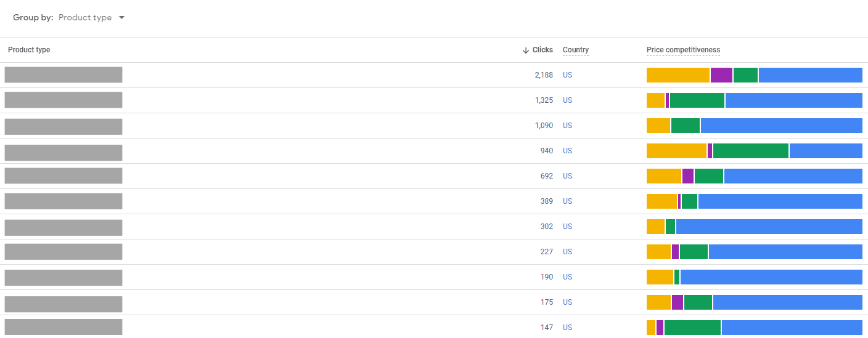Click the sort arrow beside Clicks header
This screenshot has height=338, width=868.
[525, 50]
